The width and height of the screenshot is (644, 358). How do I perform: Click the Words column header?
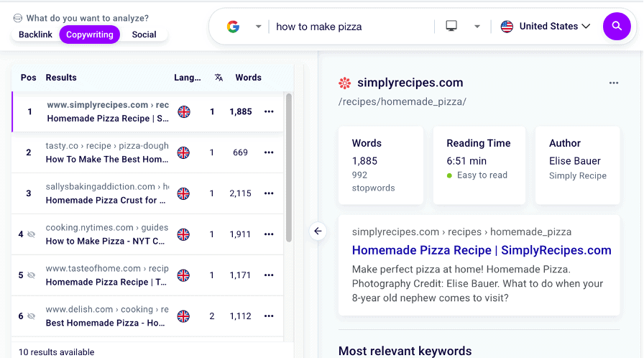point(248,77)
